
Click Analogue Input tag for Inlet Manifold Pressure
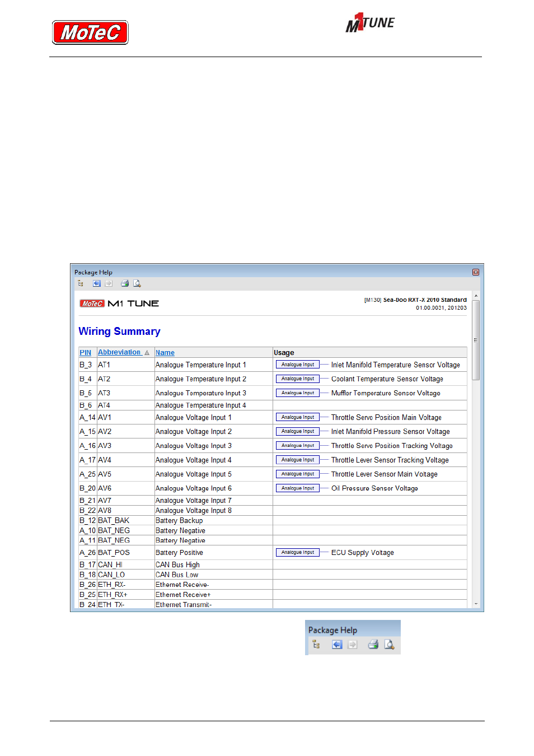coord(298,432)
